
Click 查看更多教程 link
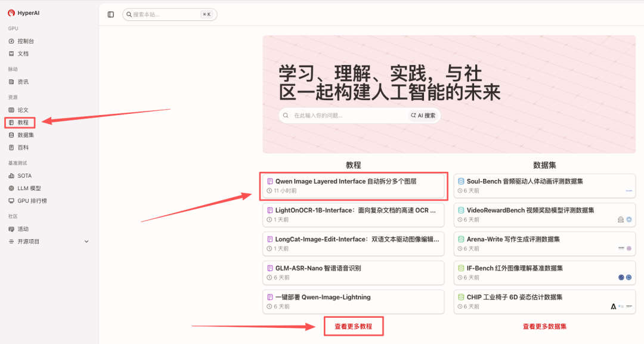click(353, 326)
